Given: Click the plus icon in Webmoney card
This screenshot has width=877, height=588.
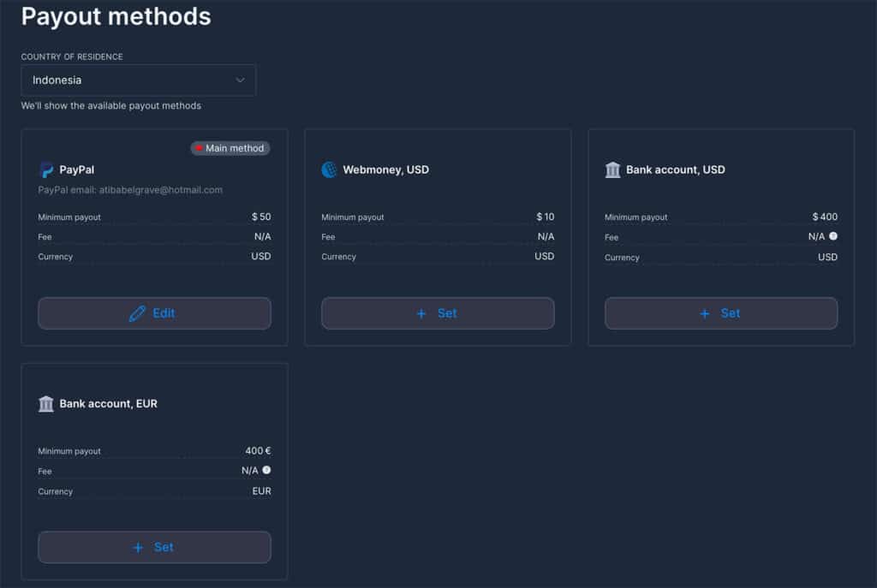Looking at the screenshot, I should [x=421, y=313].
